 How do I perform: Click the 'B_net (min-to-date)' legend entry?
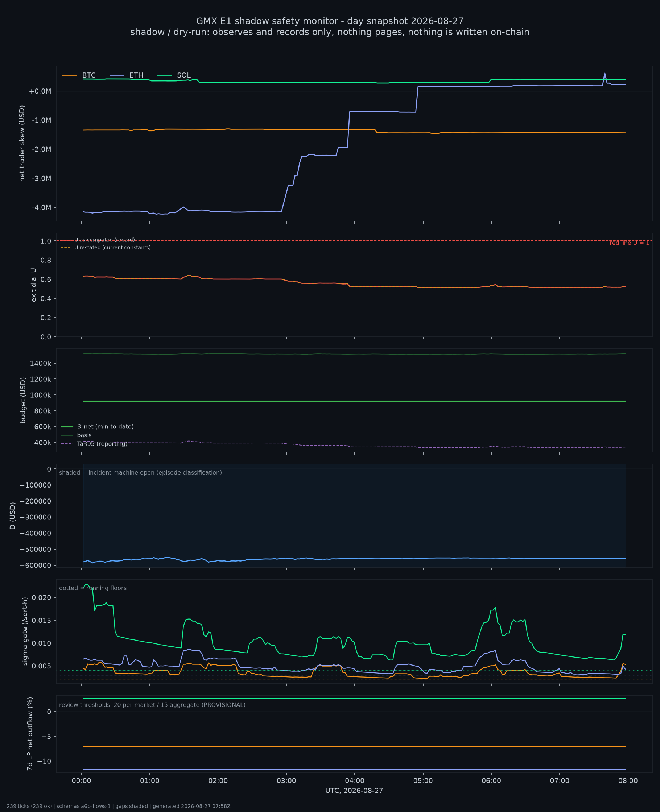(97, 427)
